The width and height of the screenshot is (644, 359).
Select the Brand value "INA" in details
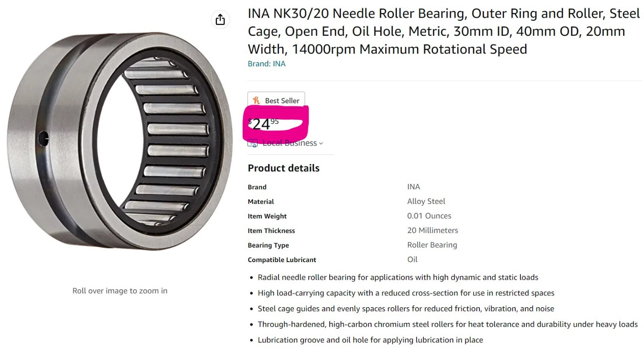click(413, 187)
